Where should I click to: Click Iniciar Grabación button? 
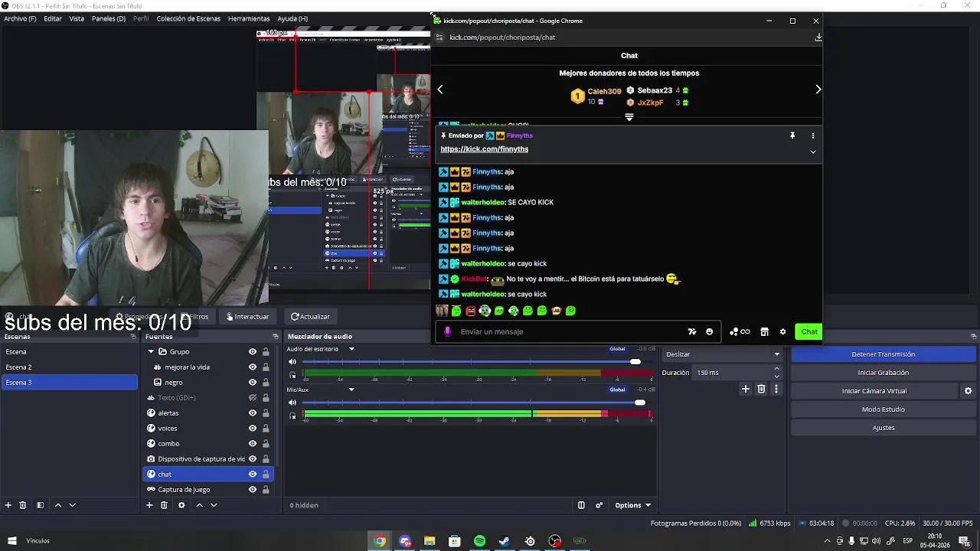coord(883,373)
